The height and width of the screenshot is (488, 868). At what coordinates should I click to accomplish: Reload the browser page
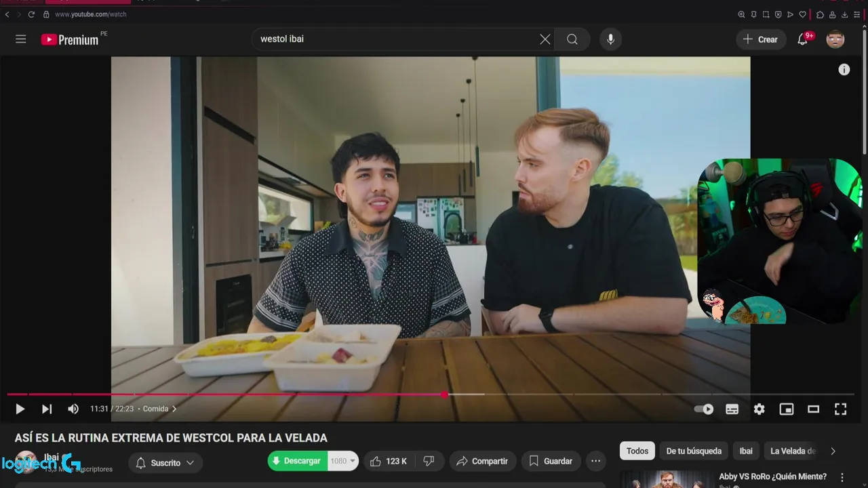(31, 14)
